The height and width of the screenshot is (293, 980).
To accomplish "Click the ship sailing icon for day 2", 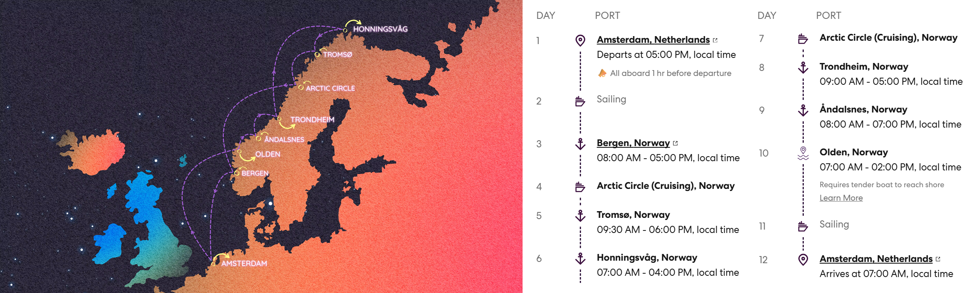I will (x=580, y=101).
